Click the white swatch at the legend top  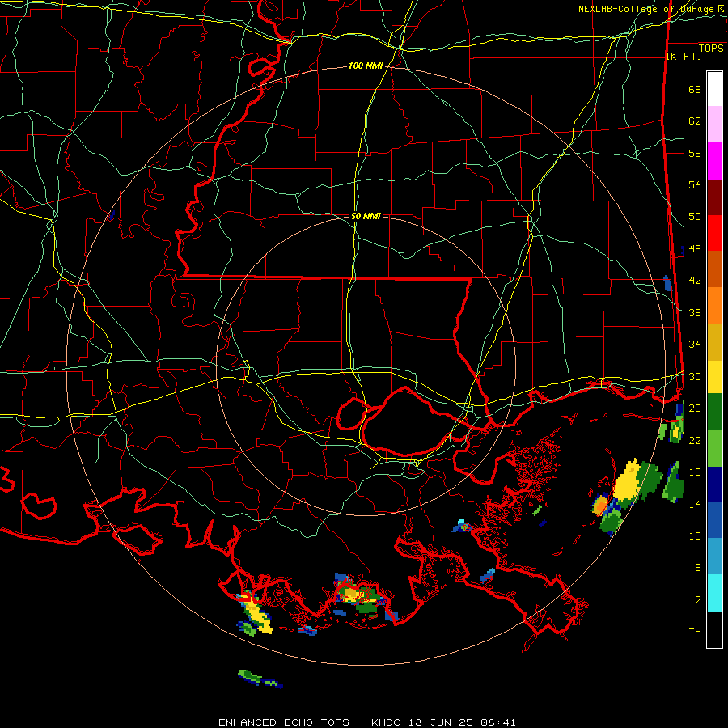coord(714,89)
